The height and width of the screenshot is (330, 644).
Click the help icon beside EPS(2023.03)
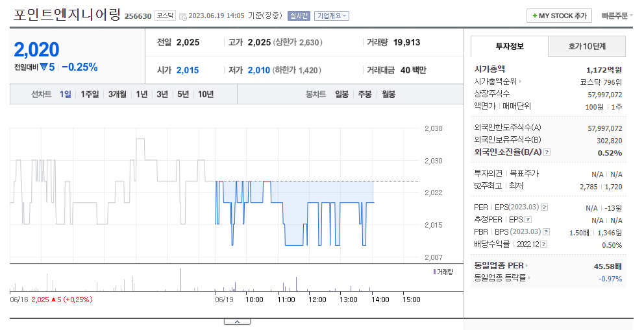point(544,207)
